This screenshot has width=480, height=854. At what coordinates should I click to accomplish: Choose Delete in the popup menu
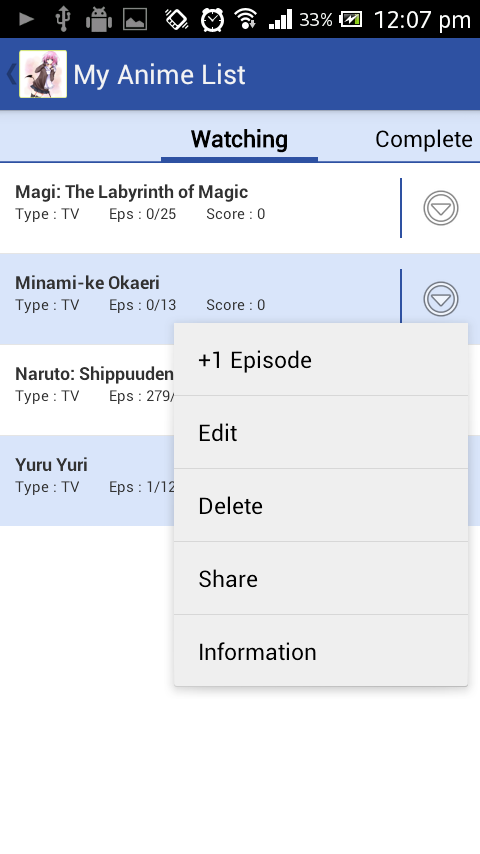coord(321,506)
